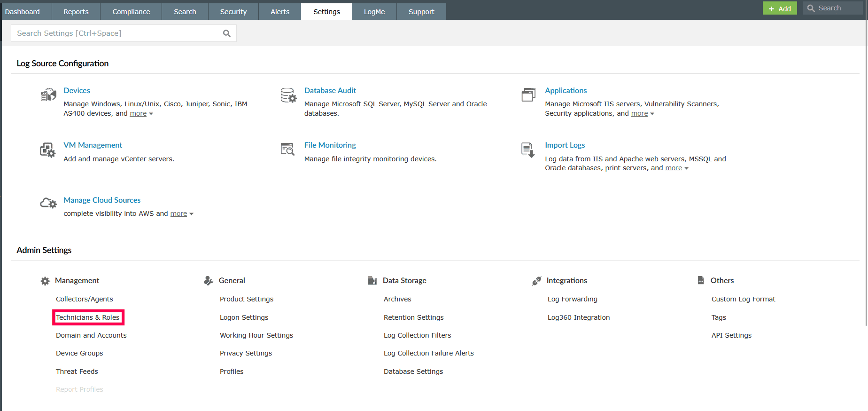Open API Settings

[732, 335]
